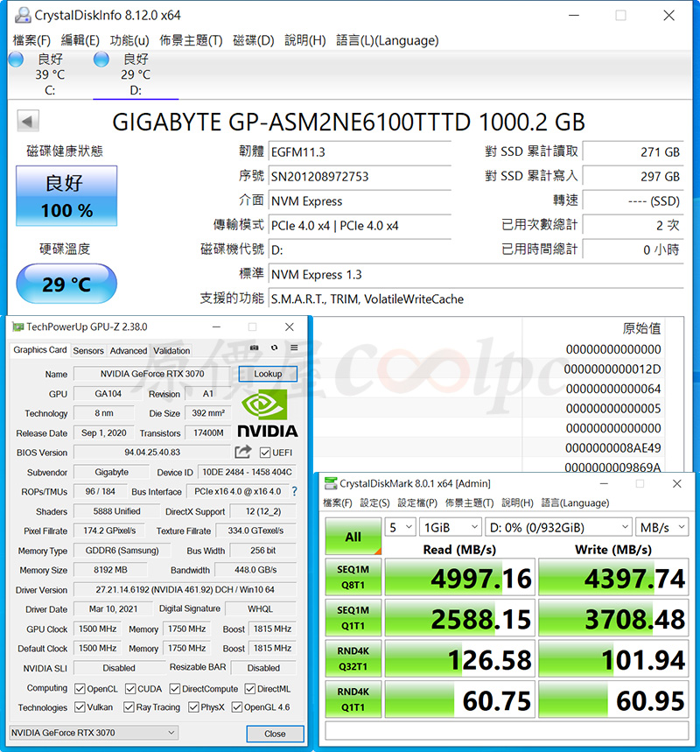Viewport: 700px width, 752px height.
Task: Open the NVIDIA GeForce RTX 3070 GPU selector dropdown
Action: point(94,733)
